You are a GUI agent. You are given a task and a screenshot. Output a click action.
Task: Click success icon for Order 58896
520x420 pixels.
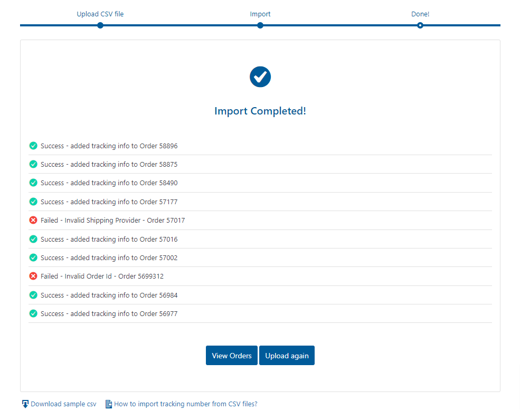pos(33,146)
